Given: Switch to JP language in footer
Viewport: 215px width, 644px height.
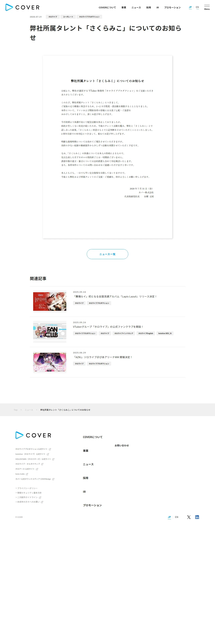Looking at the screenshot, I should tap(169, 517).
